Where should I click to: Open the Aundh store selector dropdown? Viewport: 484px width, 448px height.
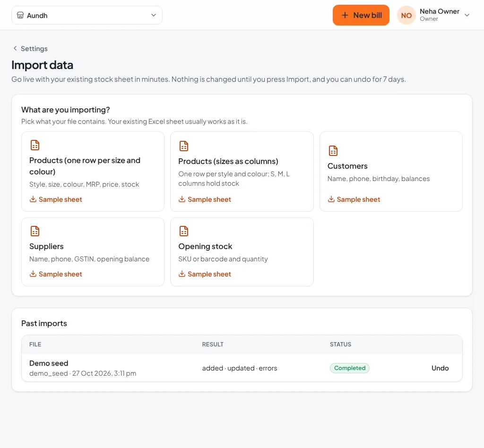point(87,15)
